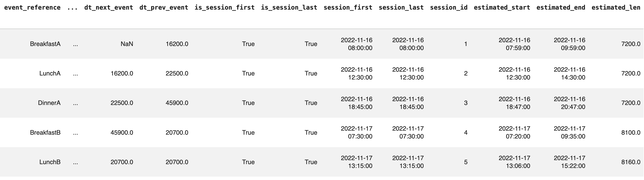Click the BreakfastA cell

(x=45, y=44)
